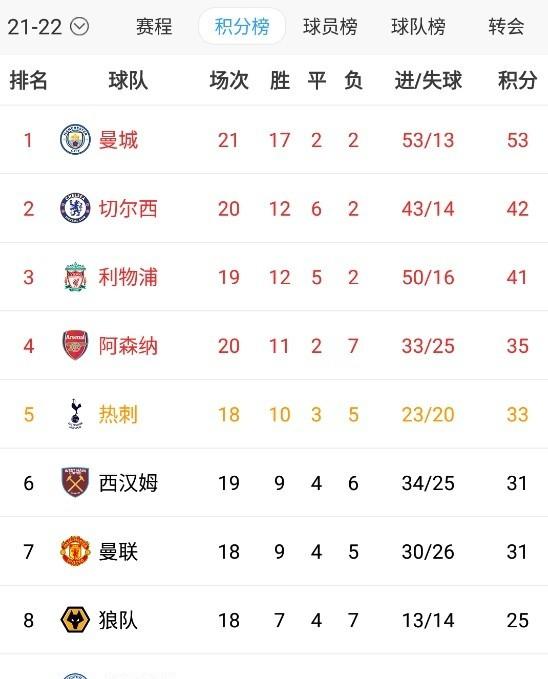The width and height of the screenshot is (548, 679).
Task: Click the Manchester United club crest
Action: (x=75, y=551)
